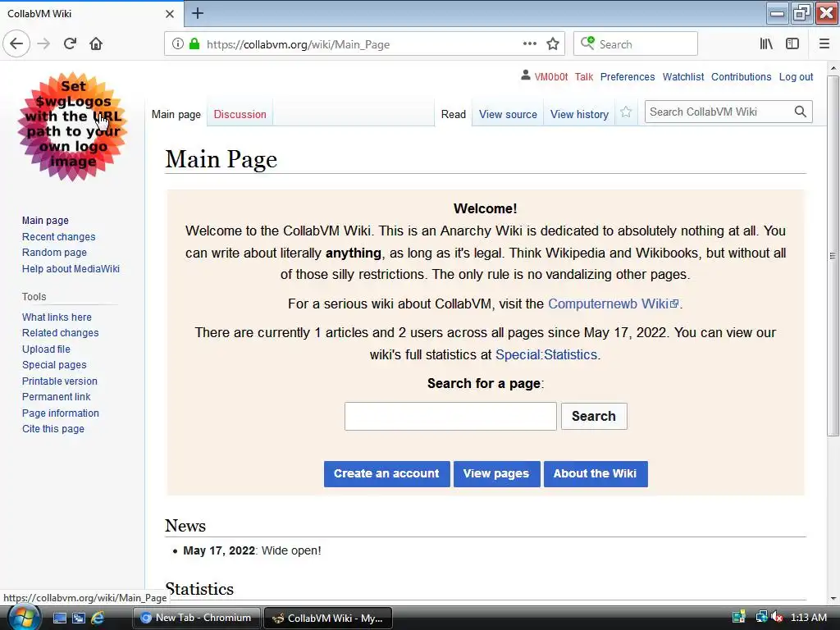Select CollabVM Wiki taskbar button
840x630 pixels.
click(328, 618)
